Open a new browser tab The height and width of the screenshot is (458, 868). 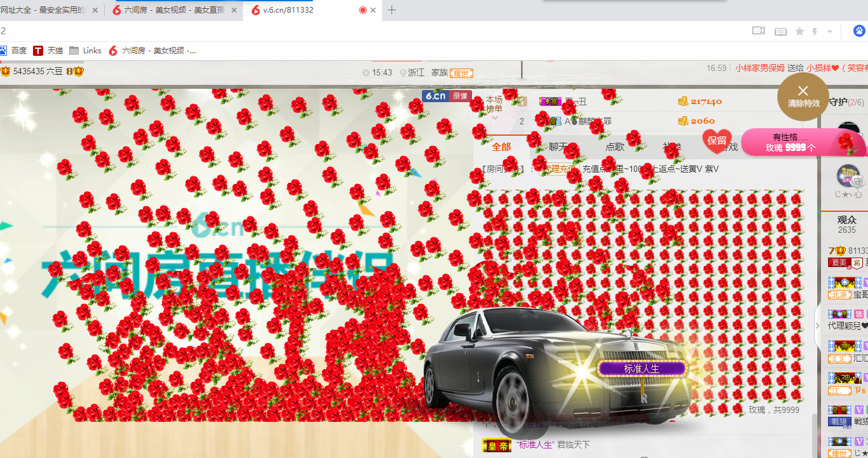pos(391,10)
